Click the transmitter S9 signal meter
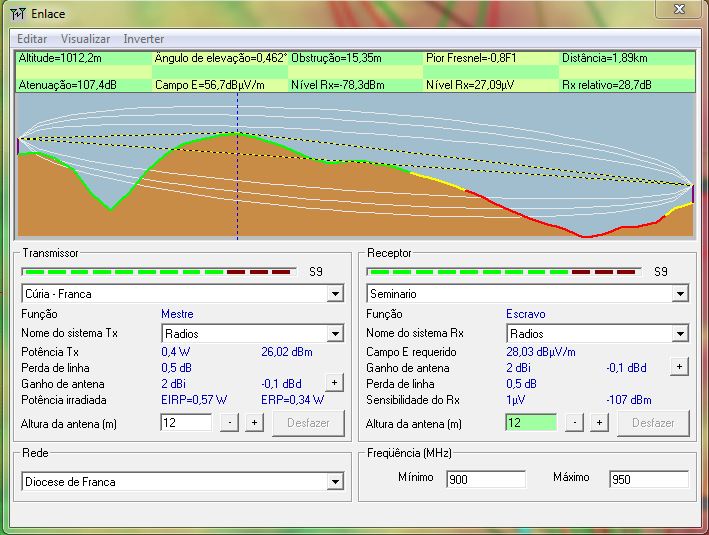Screen dimensions: 709x535 pyautogui.click(x=159, y=272)
